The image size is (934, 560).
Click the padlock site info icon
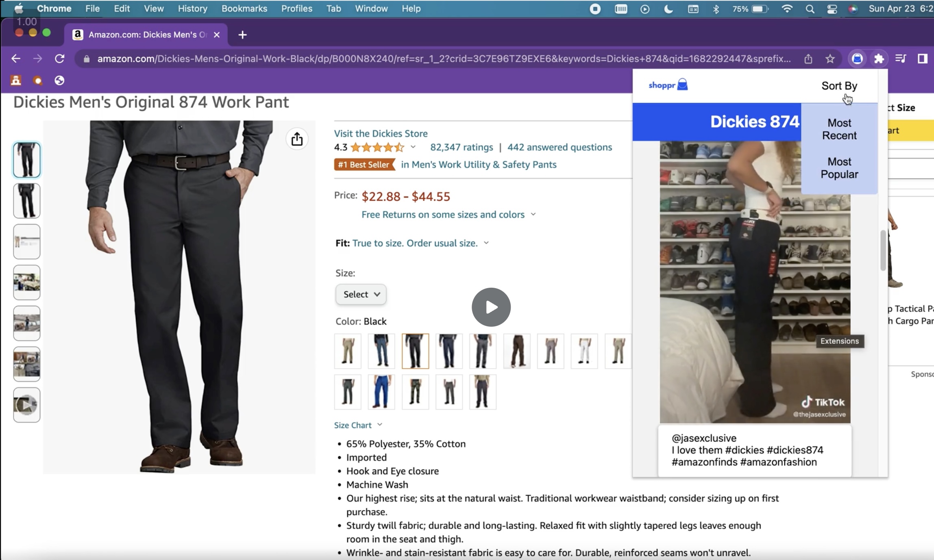[x=86, y=59]
